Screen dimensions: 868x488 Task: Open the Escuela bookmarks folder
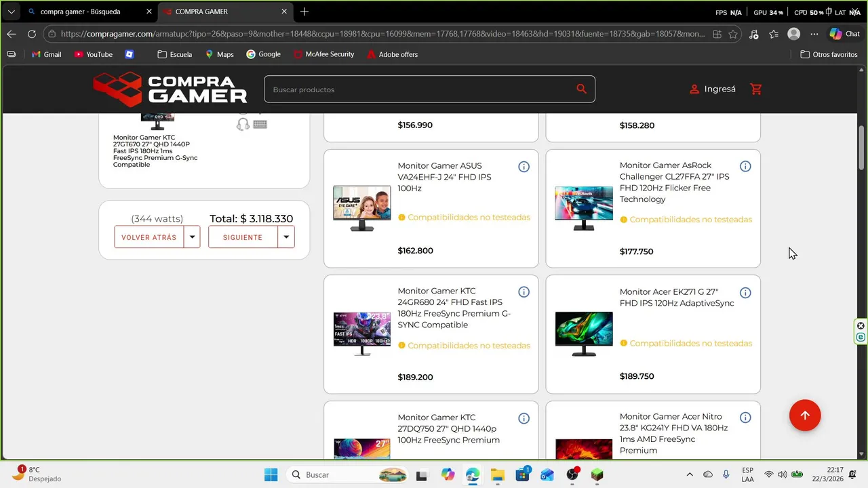click(175, 54)
